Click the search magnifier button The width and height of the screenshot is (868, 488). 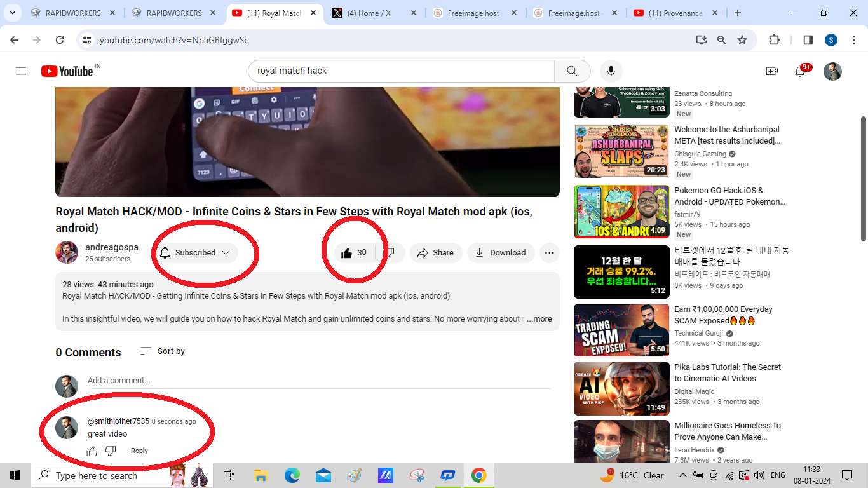pos(572,71)
